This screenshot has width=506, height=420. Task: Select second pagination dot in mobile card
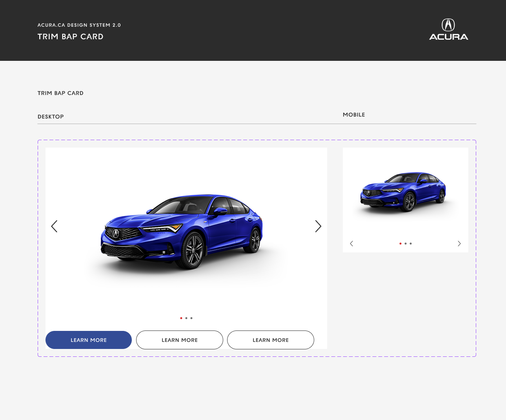[406, 244]
